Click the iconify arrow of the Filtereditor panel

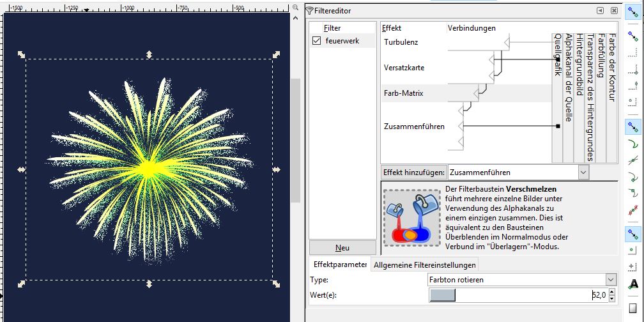[x=600, y=11]
